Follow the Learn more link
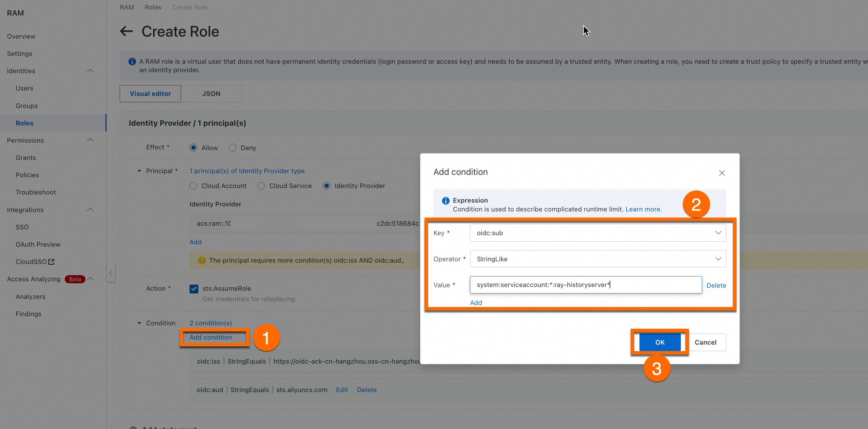The image size is (868, 429). (643, 209)
